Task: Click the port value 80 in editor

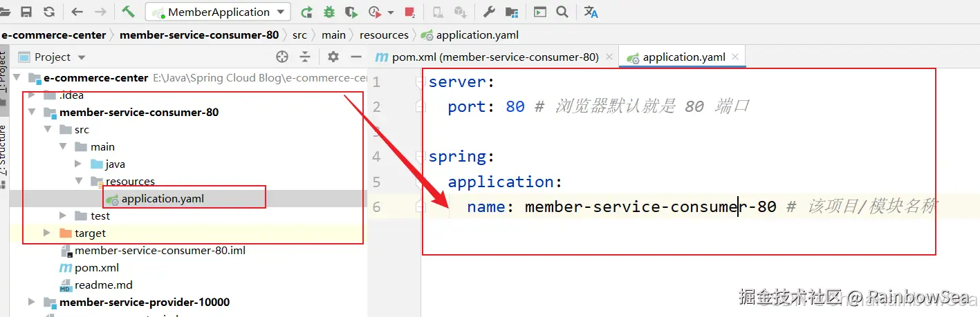Action: click(515, 106)
